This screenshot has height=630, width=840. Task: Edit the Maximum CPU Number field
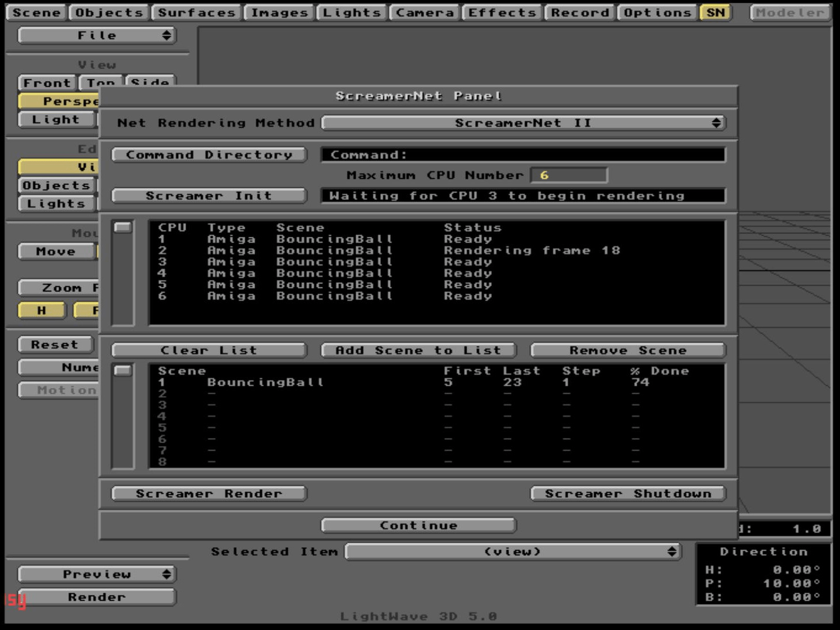[569, 174]
